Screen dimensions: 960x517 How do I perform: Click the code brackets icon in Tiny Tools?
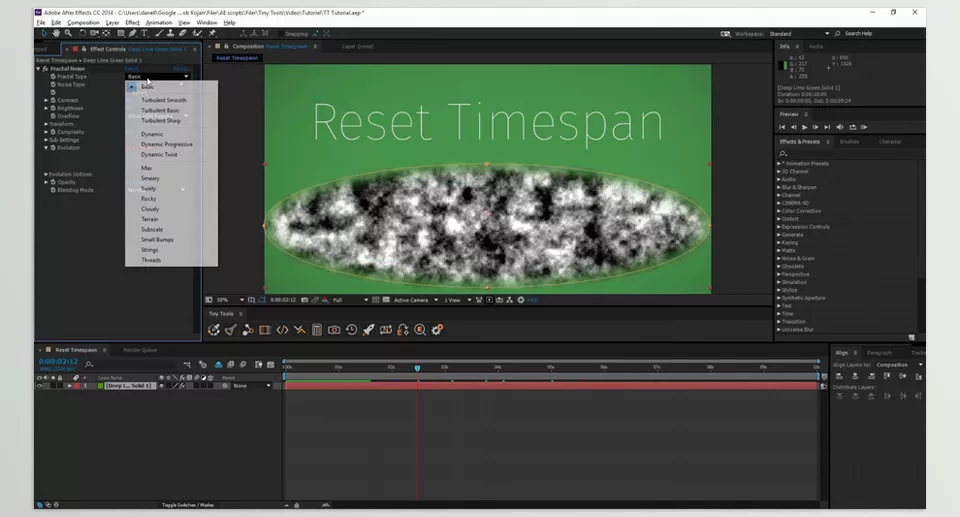[282, 330]
